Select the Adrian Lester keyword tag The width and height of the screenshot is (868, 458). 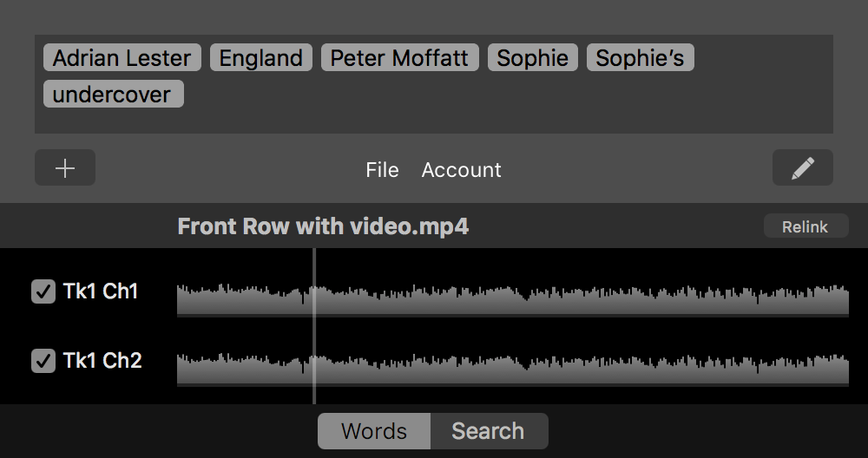[122, 58]
